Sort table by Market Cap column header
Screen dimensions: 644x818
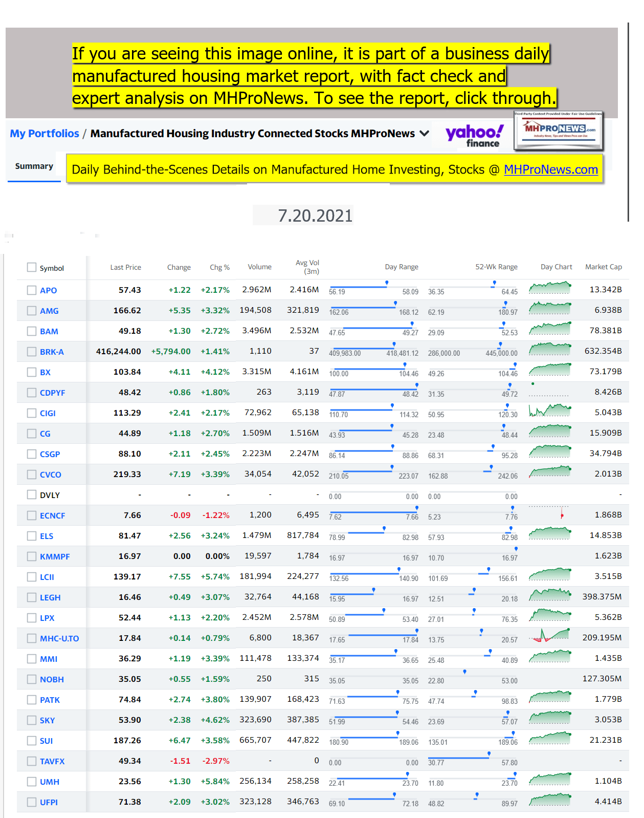[x=603, y=267]
